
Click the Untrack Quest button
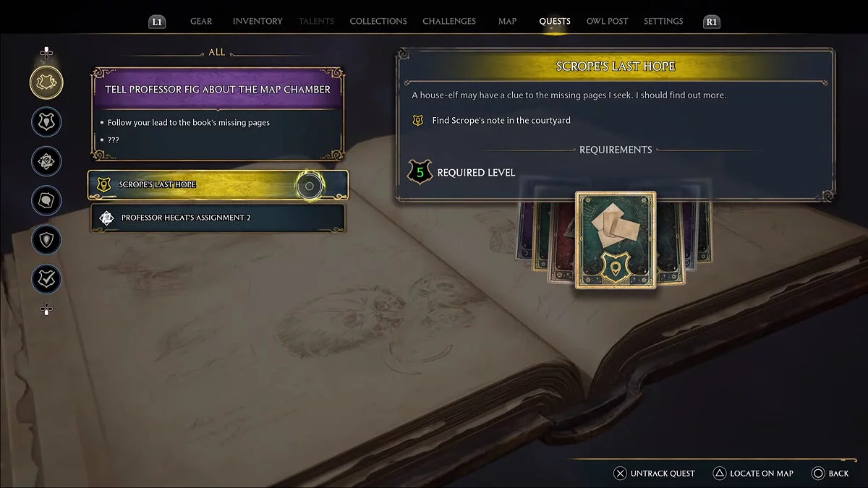coord(654,474)
